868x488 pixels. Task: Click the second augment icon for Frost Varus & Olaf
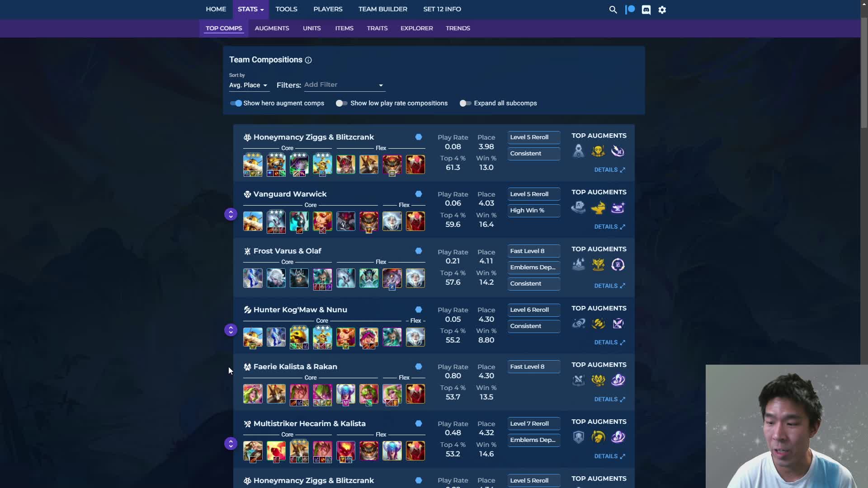(x=598, y=265)
